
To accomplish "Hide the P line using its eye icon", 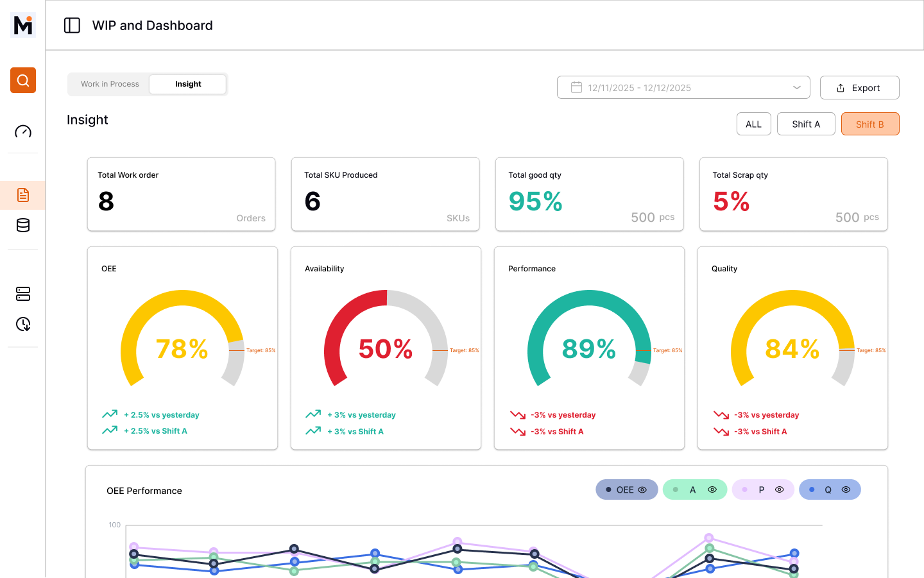I will pos(780,489).
